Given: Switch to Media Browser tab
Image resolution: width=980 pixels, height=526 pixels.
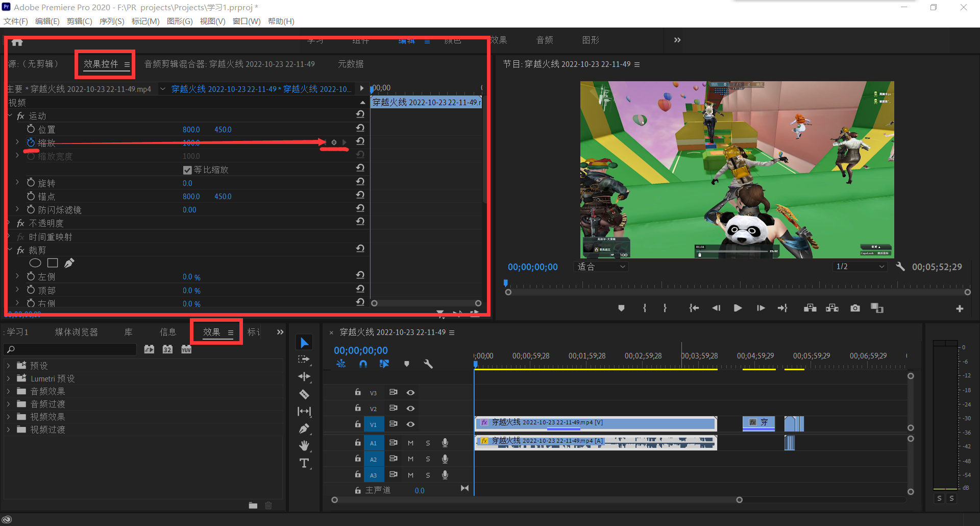Looking at the screenshot, I should pyautogui.click(x=77, y=332).
